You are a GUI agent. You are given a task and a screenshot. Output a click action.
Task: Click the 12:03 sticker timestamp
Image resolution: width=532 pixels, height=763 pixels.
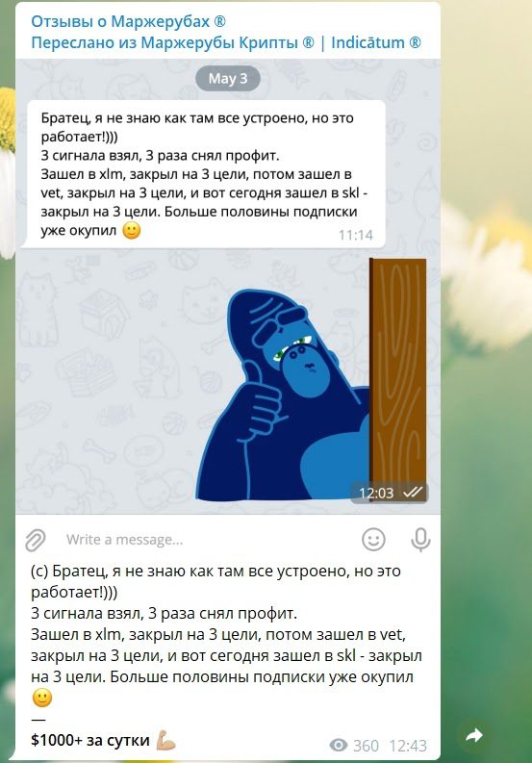(x=376, y=493)
